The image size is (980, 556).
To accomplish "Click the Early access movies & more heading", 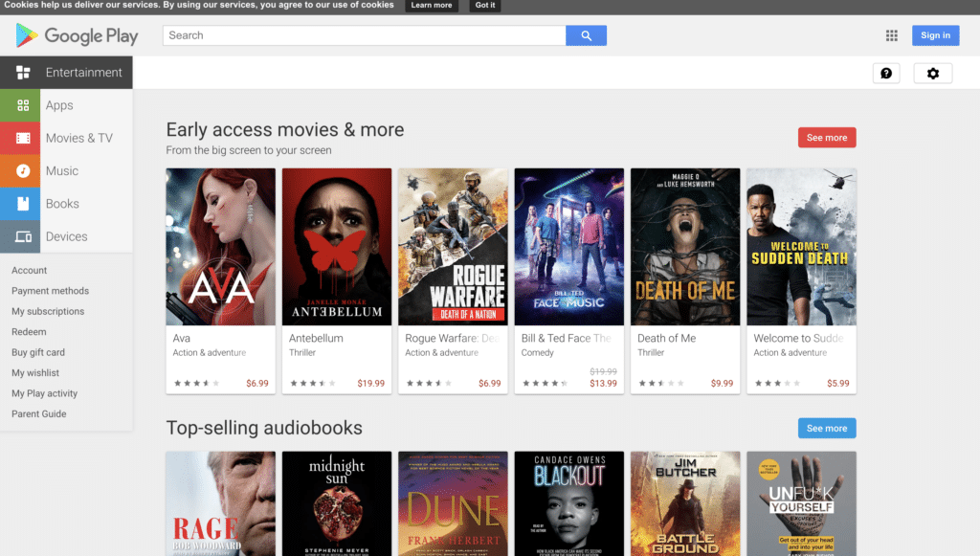I will tap(285, 129).
